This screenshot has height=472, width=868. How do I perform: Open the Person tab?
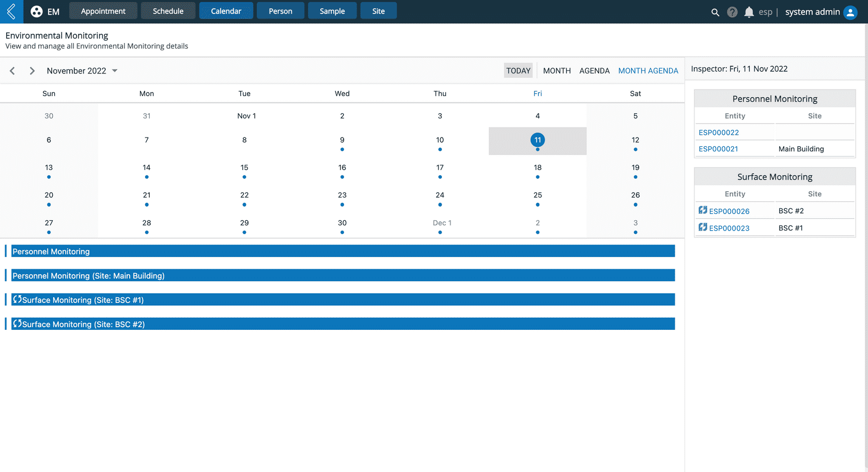281,11
